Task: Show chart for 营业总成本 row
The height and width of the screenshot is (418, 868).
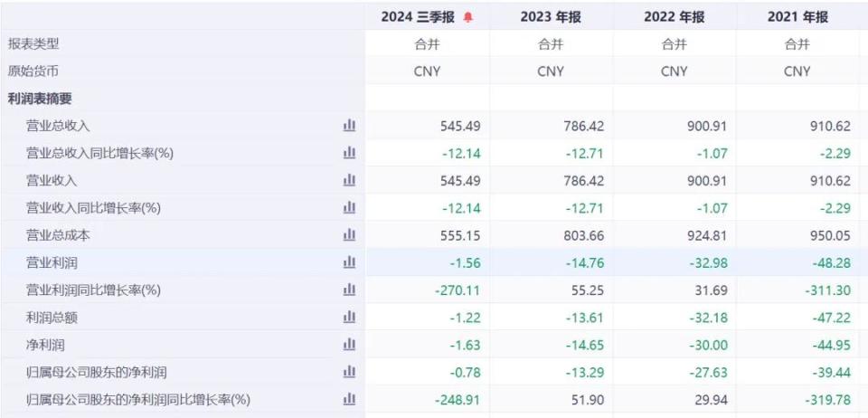Action: coord(349,235)
